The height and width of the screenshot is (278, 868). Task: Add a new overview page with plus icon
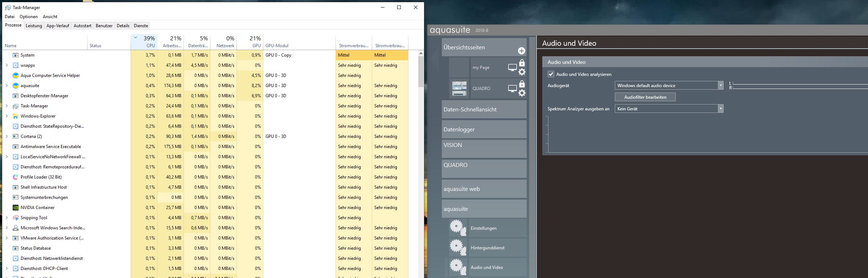521,51
